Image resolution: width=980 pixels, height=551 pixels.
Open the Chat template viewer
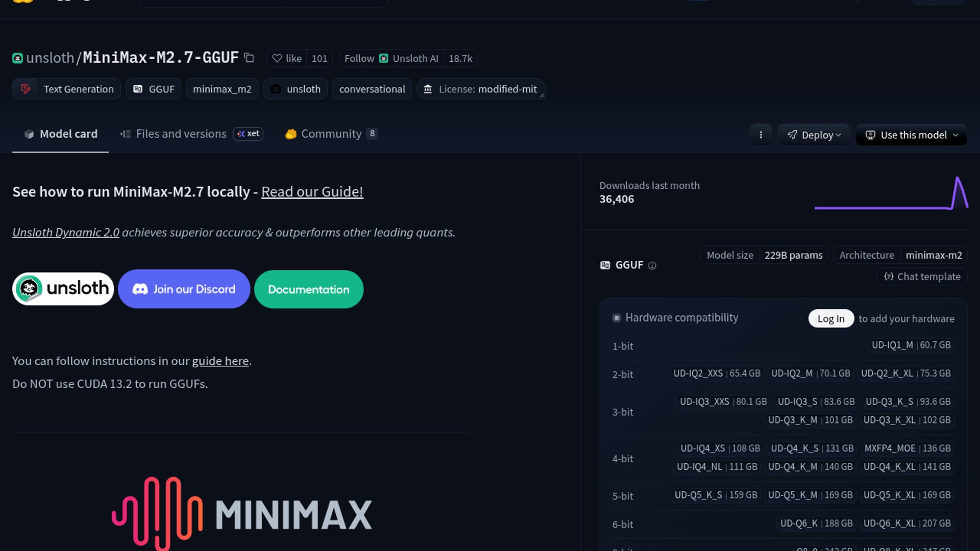pos(922,277)
